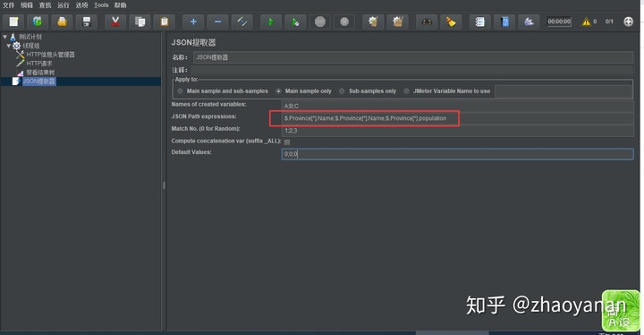Open the 文件 menu
This screenshot has height=335, width=644.
click(9, 5)
